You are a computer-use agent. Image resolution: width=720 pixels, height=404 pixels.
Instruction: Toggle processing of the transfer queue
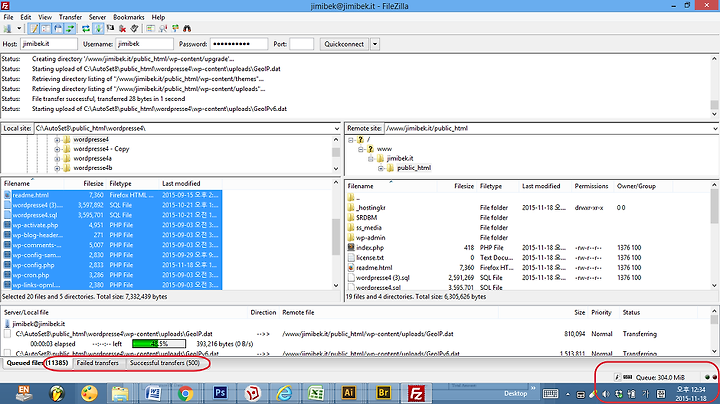point(98,28)
